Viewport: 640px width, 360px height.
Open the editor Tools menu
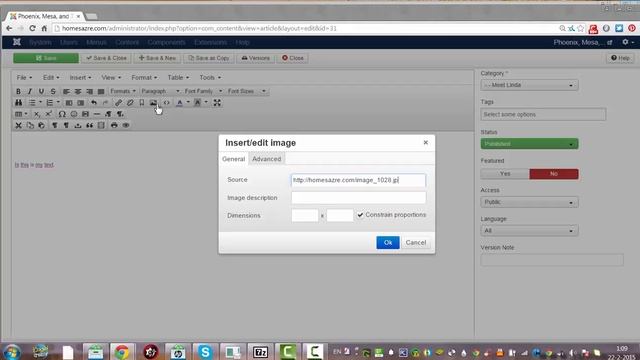pyautogui.click(x=210, y=78)
